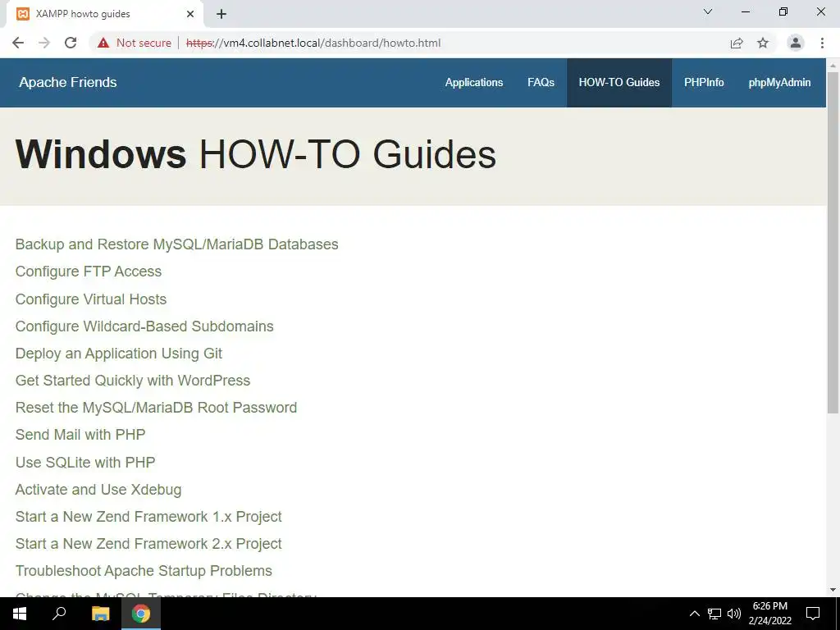Open taskbar search magnifier

pyautogui.click(x=59, y=614)
